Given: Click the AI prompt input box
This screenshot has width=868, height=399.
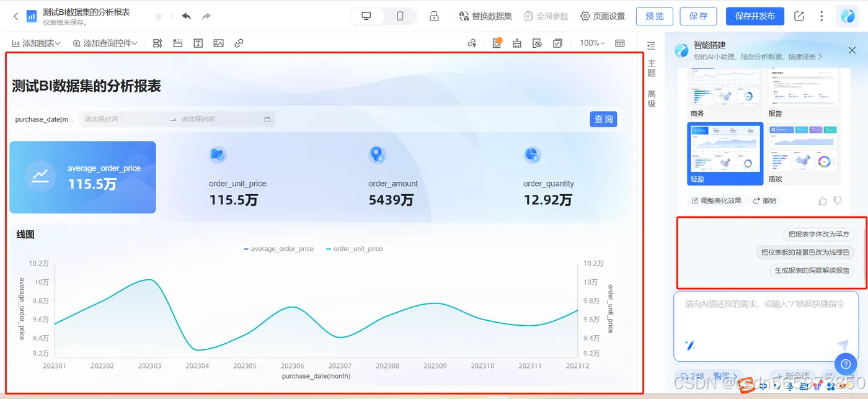Looking at the screenshot, I should point(766,326).
